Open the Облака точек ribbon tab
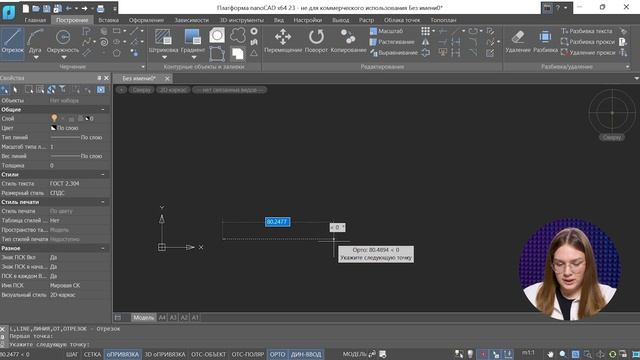 click(402, 20)
